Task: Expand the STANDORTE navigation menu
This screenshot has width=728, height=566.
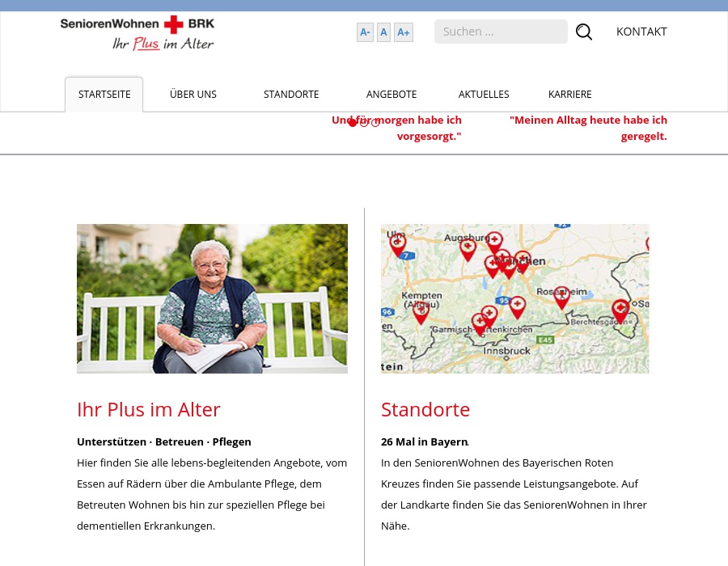Action: coord(290,94)
